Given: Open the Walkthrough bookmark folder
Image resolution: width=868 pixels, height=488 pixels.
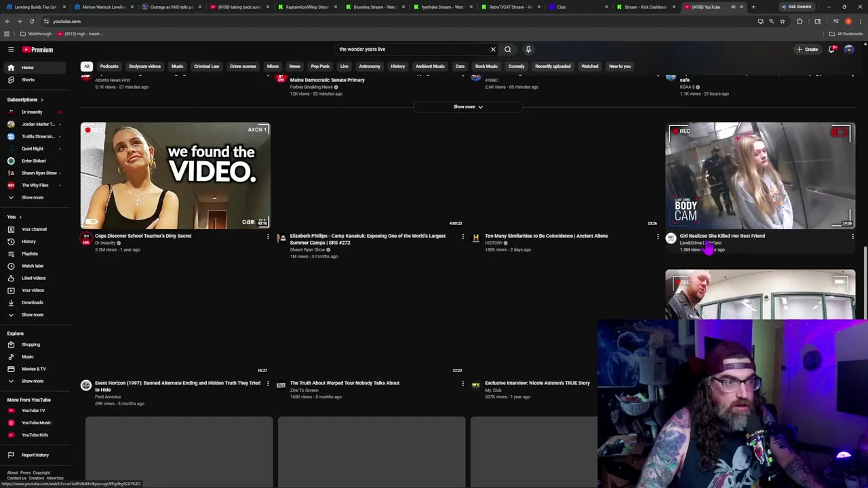Looking at the screenshot, I should pyautogui.click(x=36, y=34).
